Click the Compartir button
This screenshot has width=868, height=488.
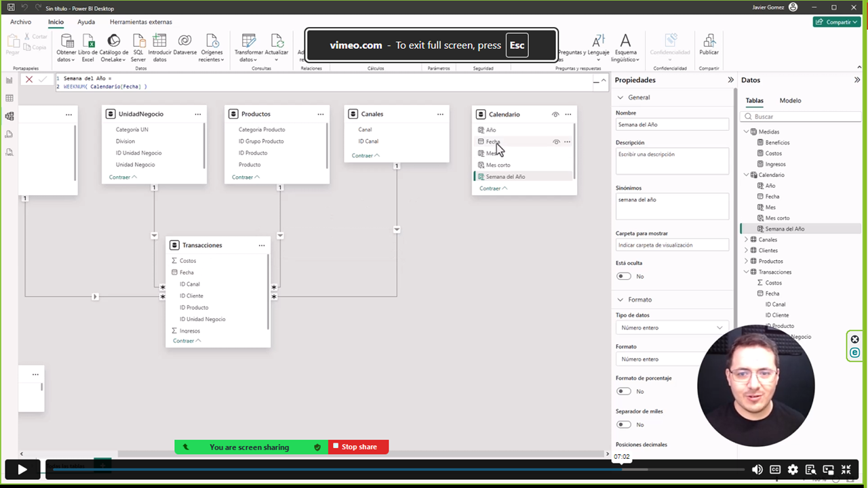click(837, 22)
